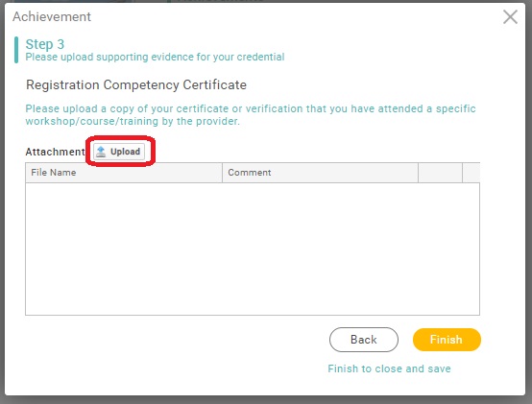This screenshot has width=532, height=404.
Task: Click the Upload attachment button
Action: pos(119,152)
